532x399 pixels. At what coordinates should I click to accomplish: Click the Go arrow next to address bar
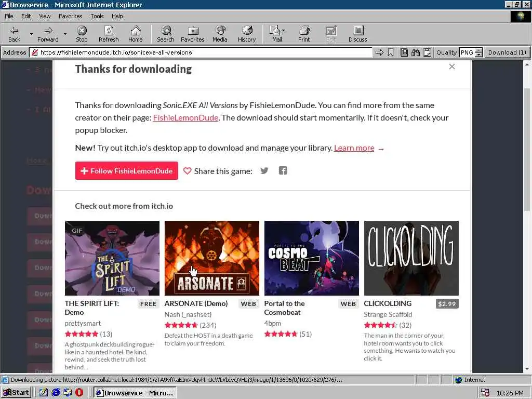(x=379, y=52)
